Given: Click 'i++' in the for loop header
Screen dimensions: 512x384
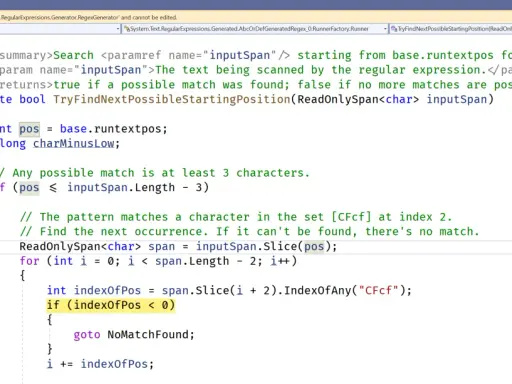Looking at the screenshot, I should 280,261.
